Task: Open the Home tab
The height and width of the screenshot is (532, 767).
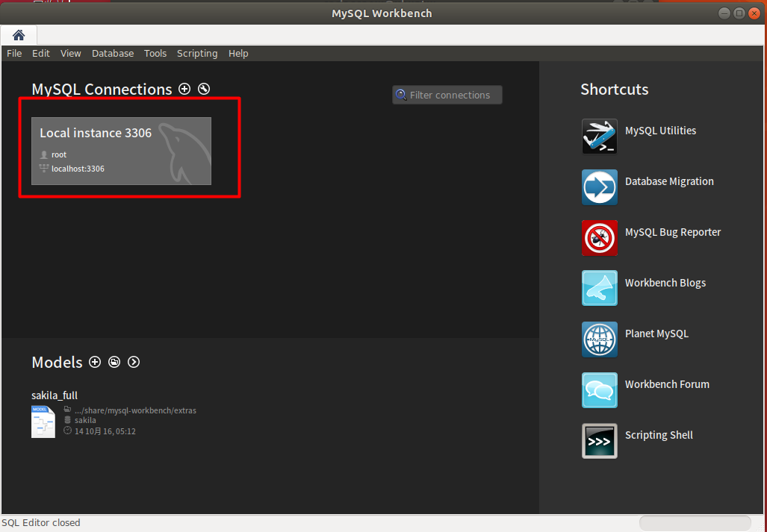Action: (x=19, y=35)
